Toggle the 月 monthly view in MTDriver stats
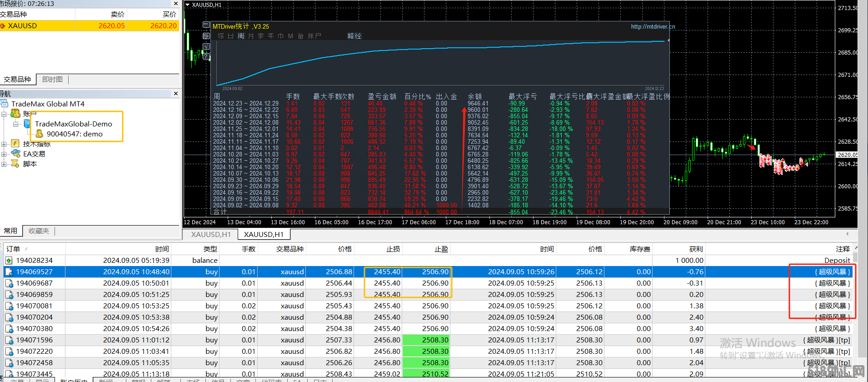The image size is (868, 382). (x=251, y=36)
